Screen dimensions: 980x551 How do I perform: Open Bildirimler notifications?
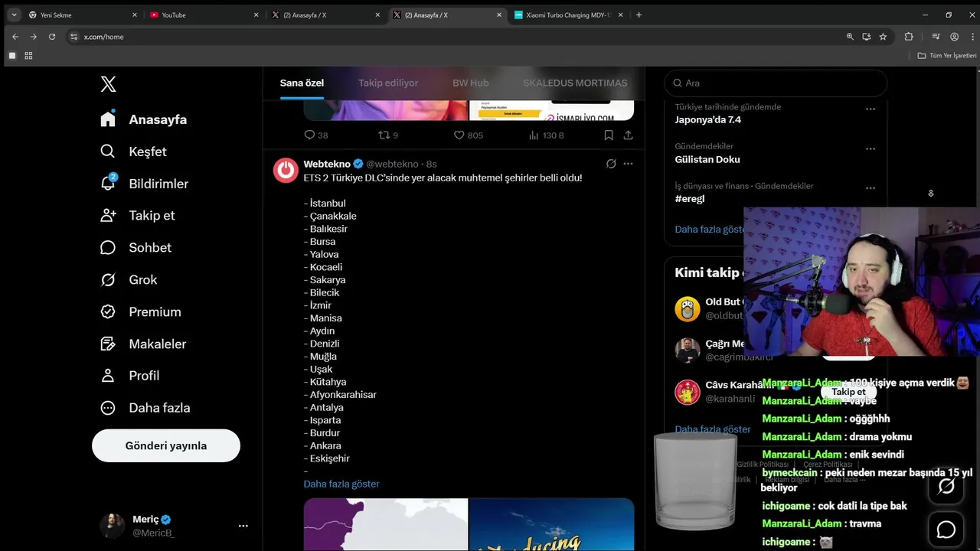144,184
